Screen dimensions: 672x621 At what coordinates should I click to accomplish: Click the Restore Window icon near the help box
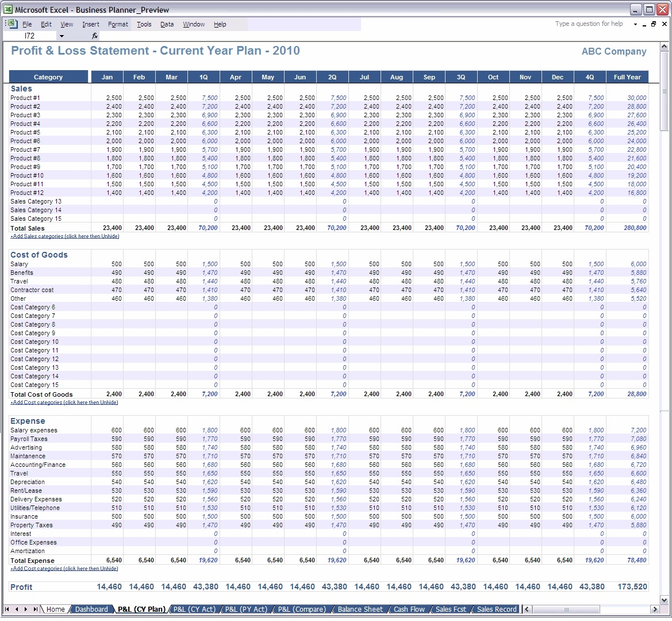(653, 24)
